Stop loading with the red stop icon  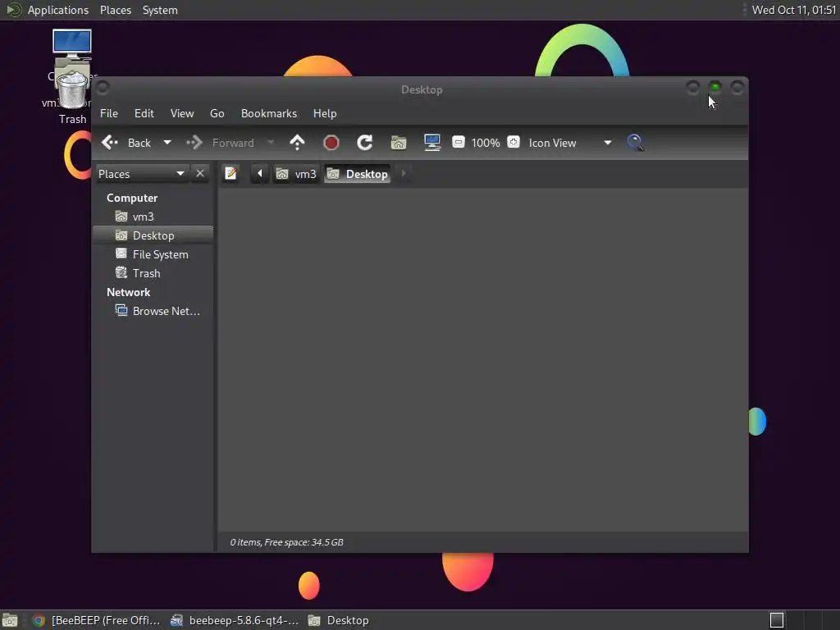(x=331, y=143)
